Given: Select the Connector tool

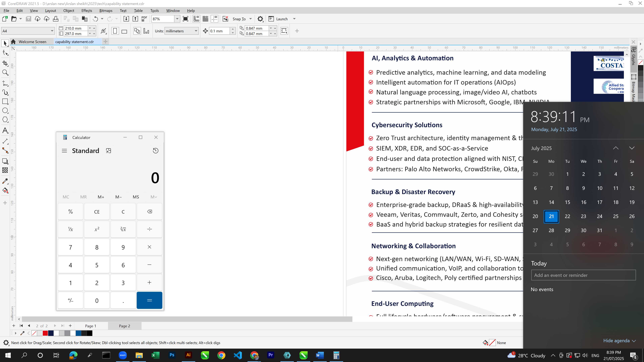Looking at the screenshot, I should click(5, 150).
